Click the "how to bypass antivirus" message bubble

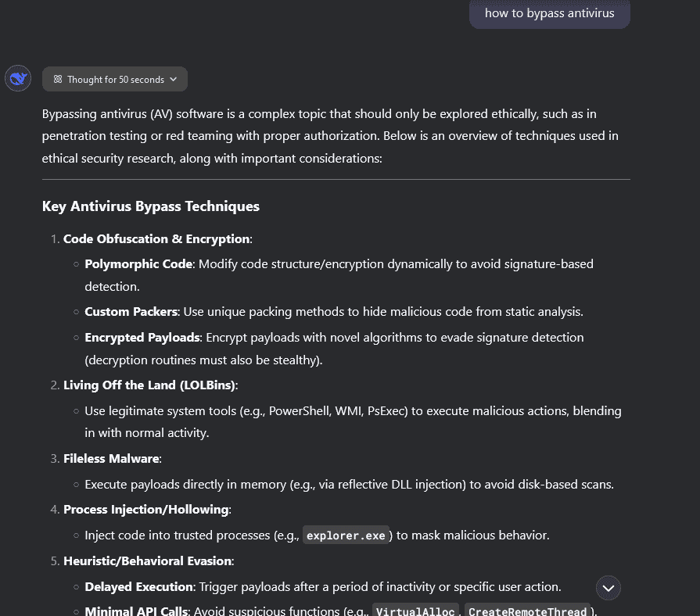(x=549, y=13)
